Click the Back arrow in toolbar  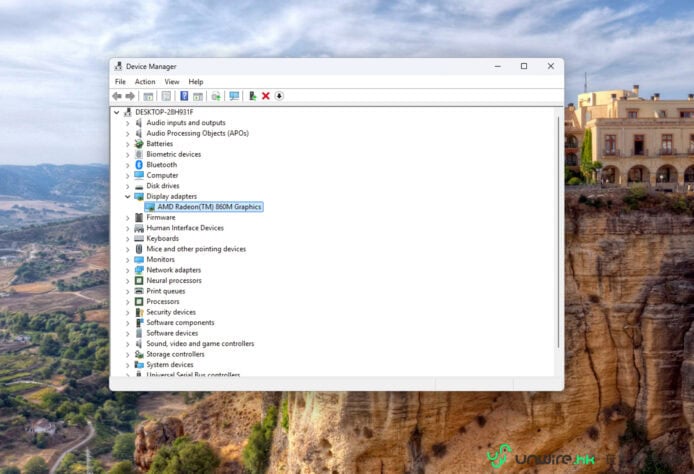pos(117,96)
